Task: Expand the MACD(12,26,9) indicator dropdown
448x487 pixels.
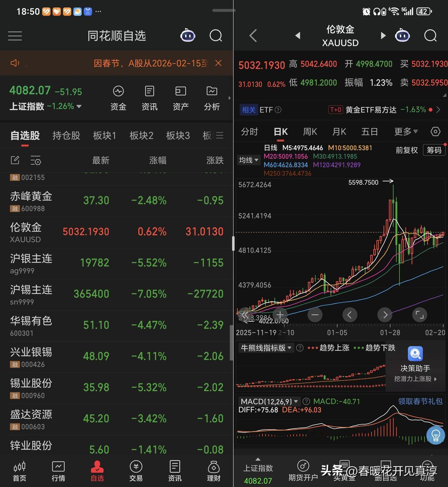Action: (x=269, y=401)
